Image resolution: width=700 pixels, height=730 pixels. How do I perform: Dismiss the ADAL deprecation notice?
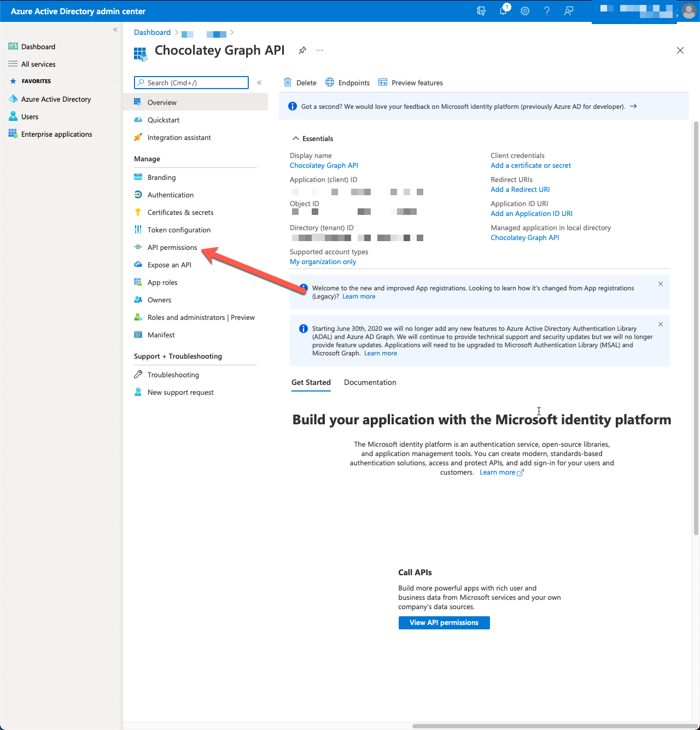coord(661,324)
